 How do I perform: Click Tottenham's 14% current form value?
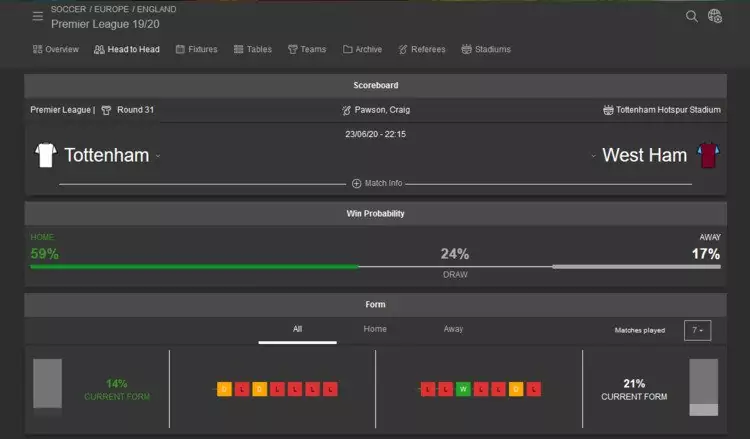(x=117, y=384)
